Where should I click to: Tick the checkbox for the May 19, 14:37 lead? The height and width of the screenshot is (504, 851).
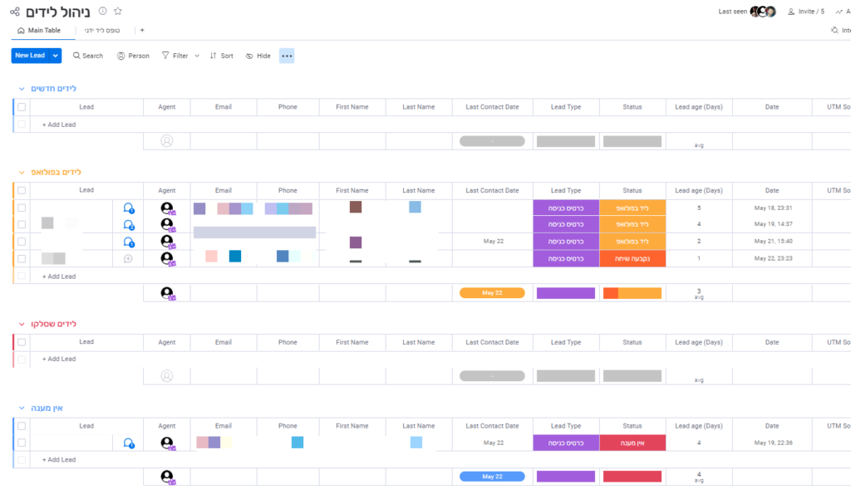22,224
